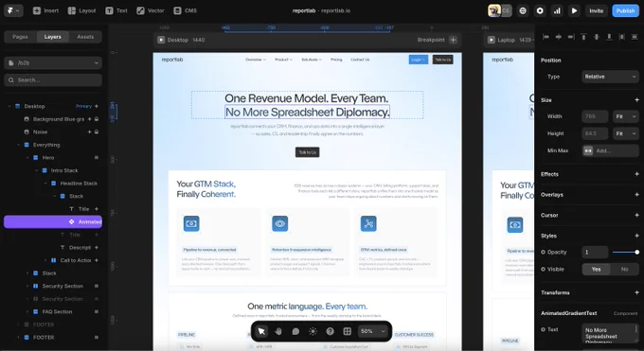Click the Invite button
This screenshot has height=351, width=644.
pos(597,10)
